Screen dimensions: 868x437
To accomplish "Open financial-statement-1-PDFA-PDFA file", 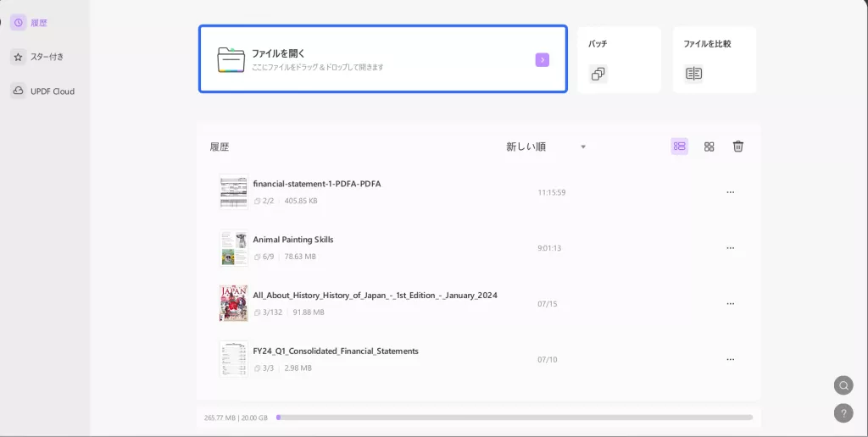I will (317, 184).
